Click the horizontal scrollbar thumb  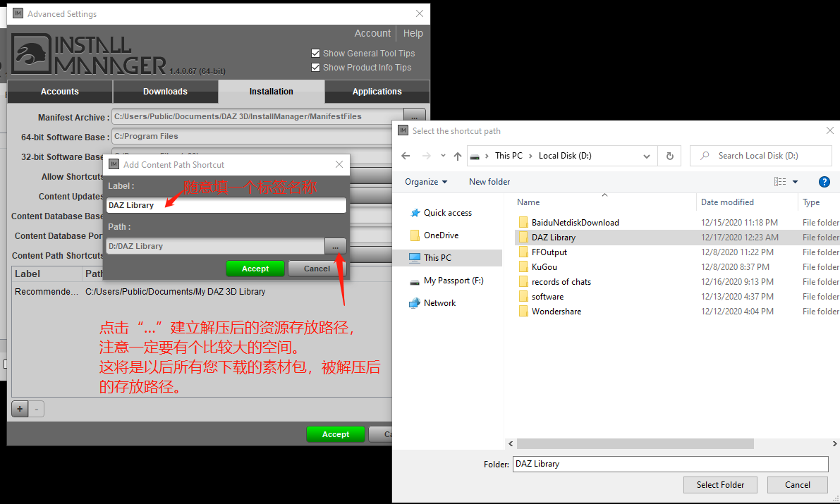635,443
